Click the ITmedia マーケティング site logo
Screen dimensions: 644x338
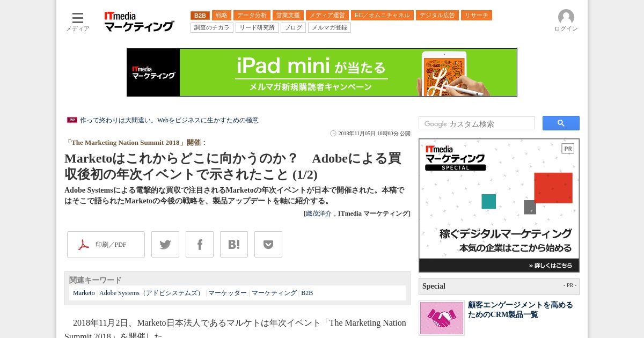[x=139, y=22]
